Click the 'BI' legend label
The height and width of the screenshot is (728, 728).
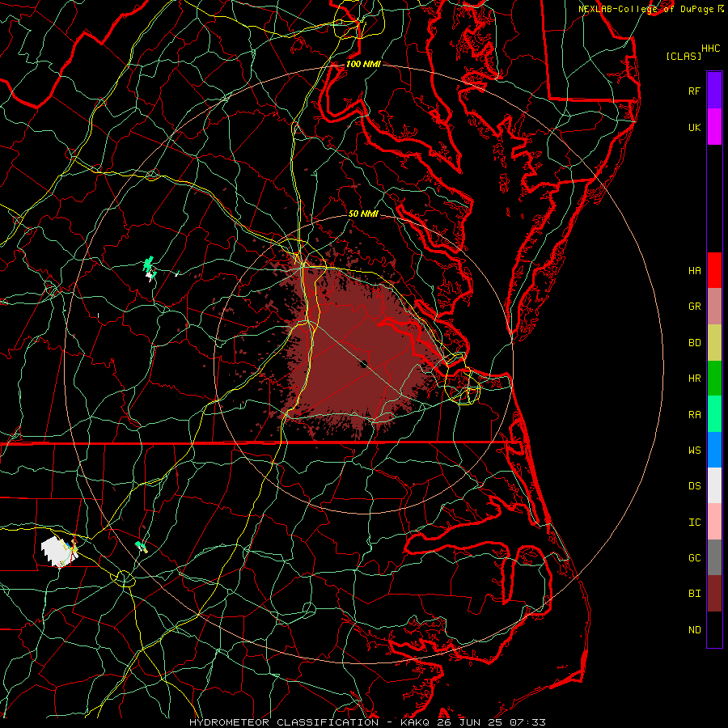pyautogui.click(x=694, y=594)
